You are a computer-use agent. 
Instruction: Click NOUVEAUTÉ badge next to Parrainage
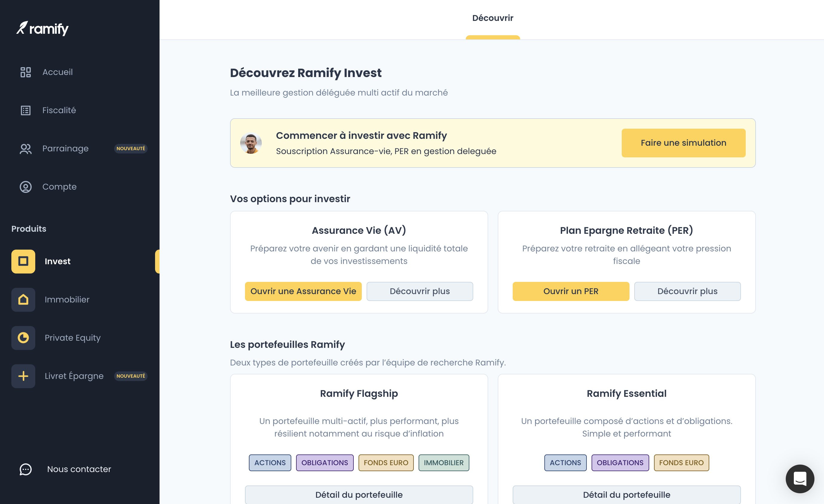[x=131, y=149]
